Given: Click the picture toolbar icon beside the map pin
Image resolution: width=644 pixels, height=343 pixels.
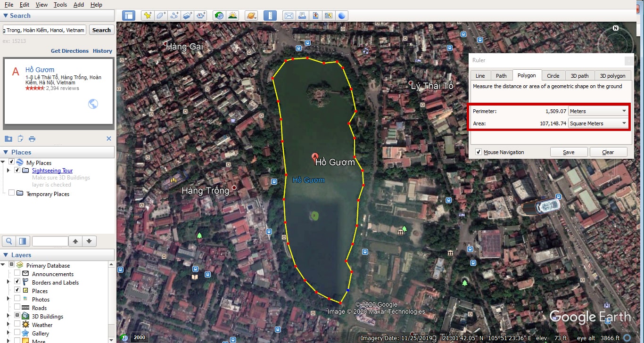Looking at the screenshot, I should coord(329,16).
